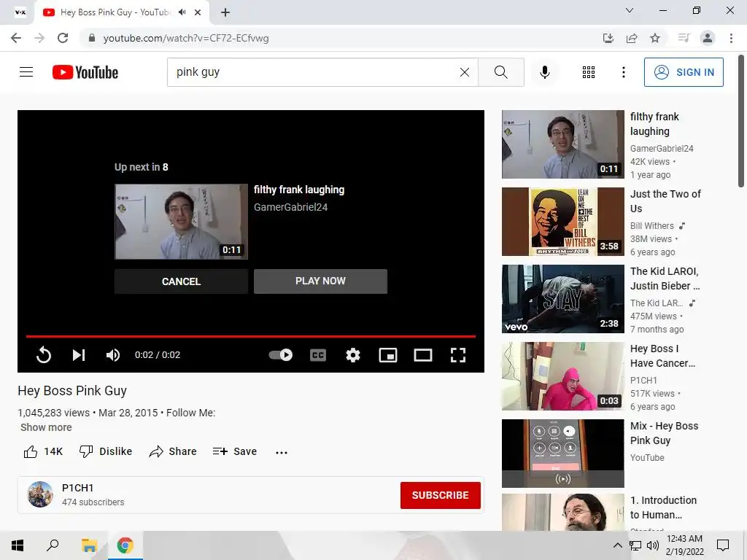Open sidebar video filthy frank laughing
The image size is (747, 560).
tap(562, 144)
